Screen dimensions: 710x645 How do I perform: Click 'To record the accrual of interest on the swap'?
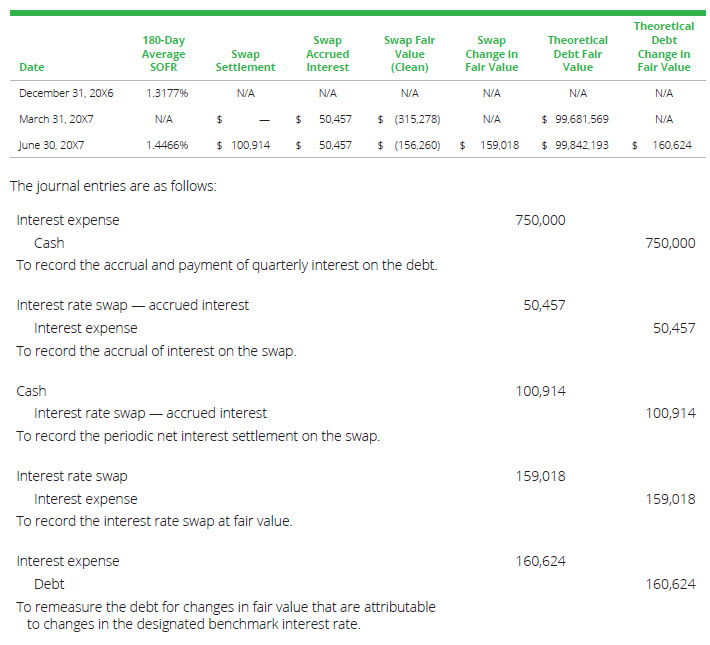156,351
